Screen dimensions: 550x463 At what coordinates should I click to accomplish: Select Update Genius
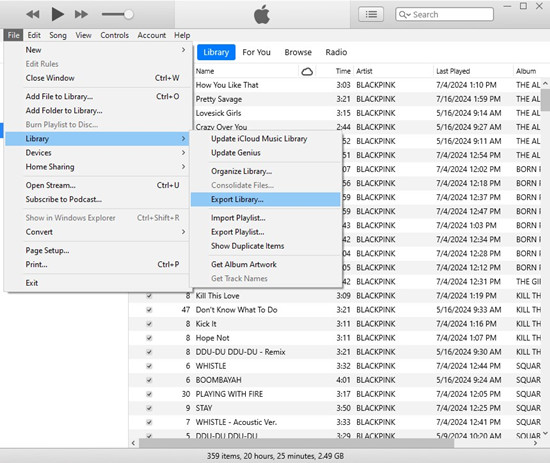tap(266, 153)
